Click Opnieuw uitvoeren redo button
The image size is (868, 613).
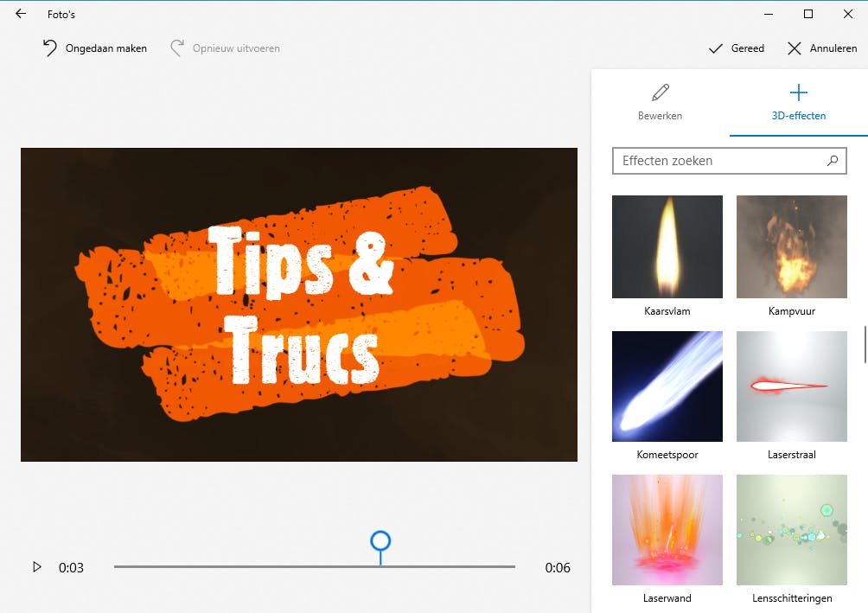225,48
